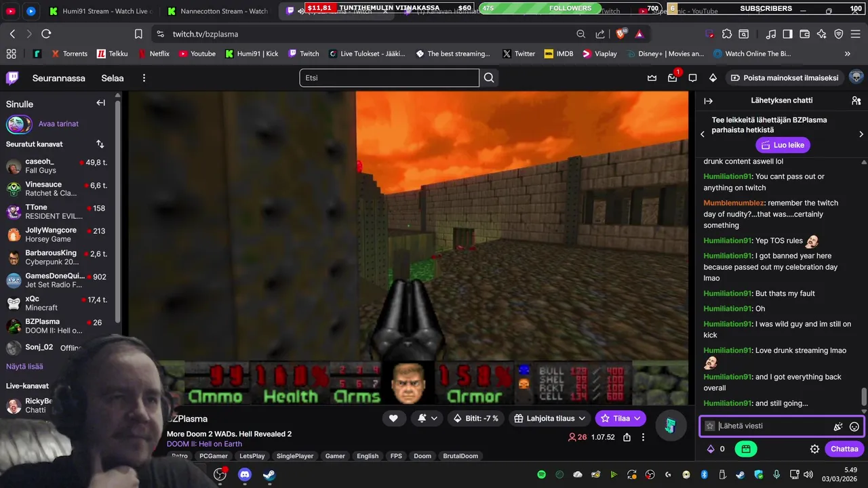Image resolution: width=868 pixels, height=488 pixels.
Task: Click the left sidebar scrollbar
Action: [118, 210]
